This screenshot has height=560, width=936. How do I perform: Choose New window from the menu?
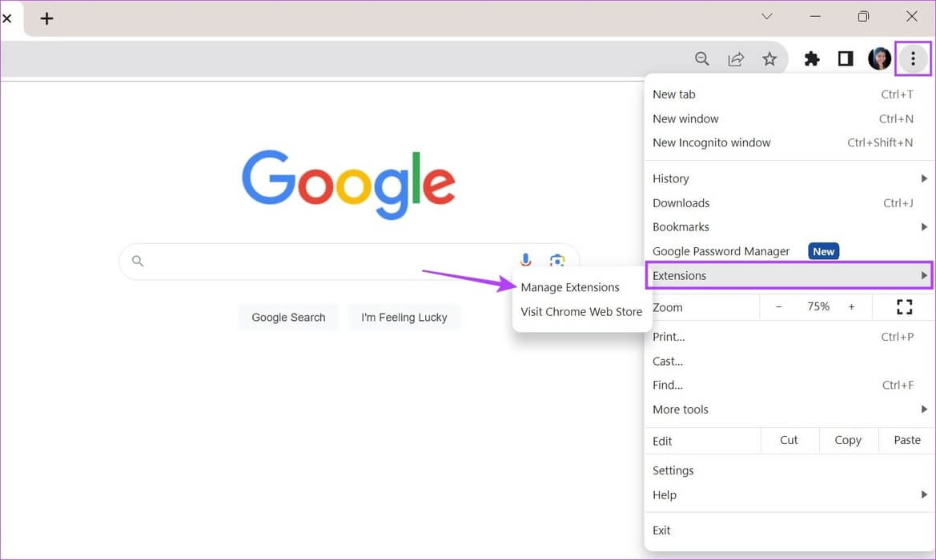pos(789,118)
